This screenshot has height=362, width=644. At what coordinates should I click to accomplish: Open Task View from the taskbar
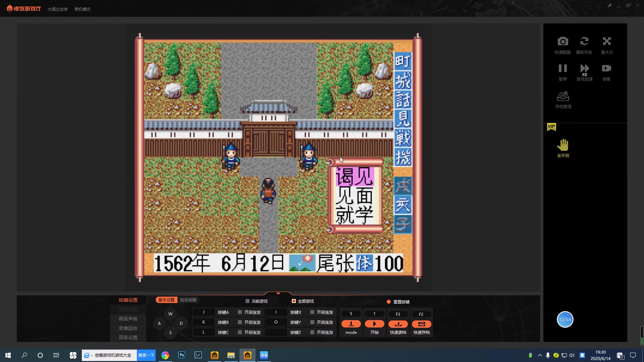coord(56,355)
